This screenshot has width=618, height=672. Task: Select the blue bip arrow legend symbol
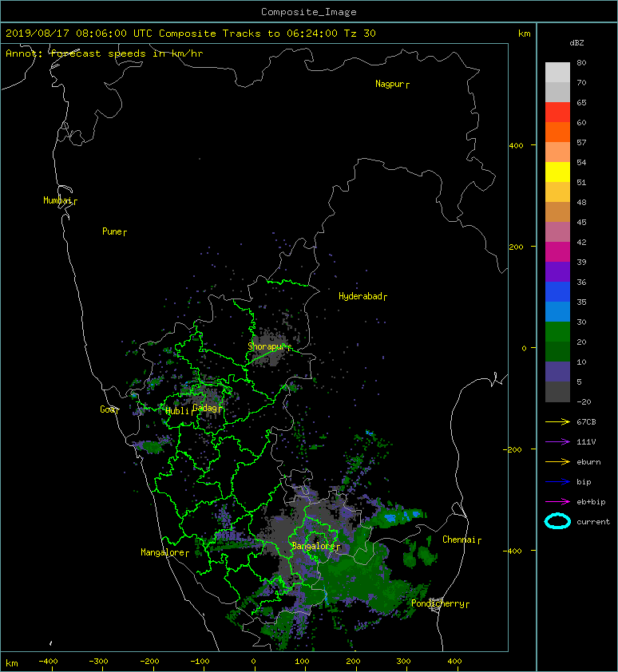pyautogui.click(x=557, y=482)
